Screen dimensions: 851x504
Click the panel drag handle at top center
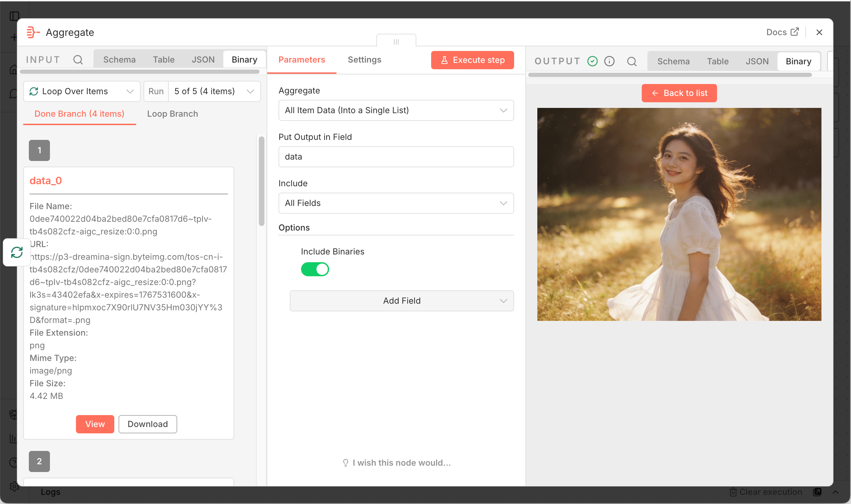tap(396, 42)
